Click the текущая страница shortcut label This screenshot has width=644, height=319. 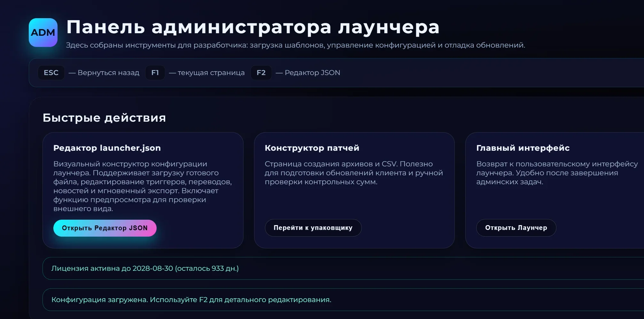[207, 73]
